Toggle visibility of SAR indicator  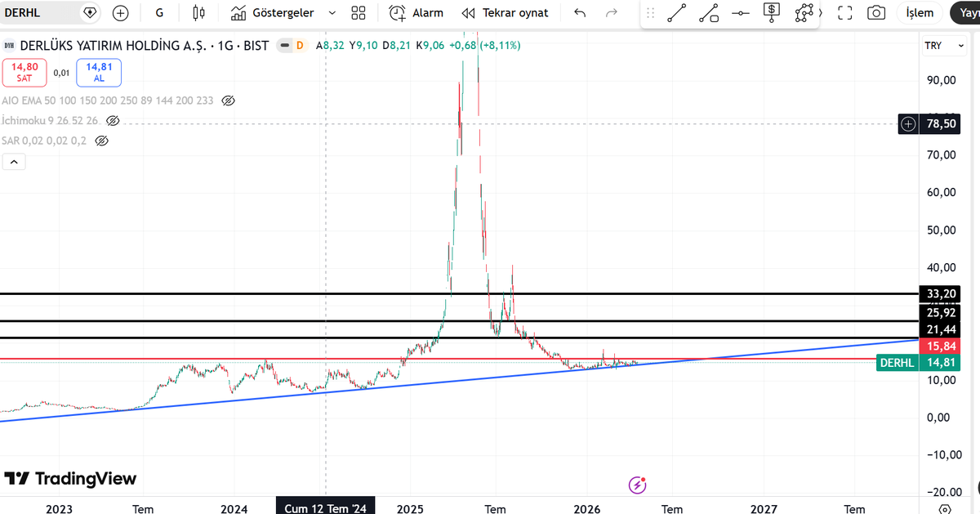click(102, 141)
